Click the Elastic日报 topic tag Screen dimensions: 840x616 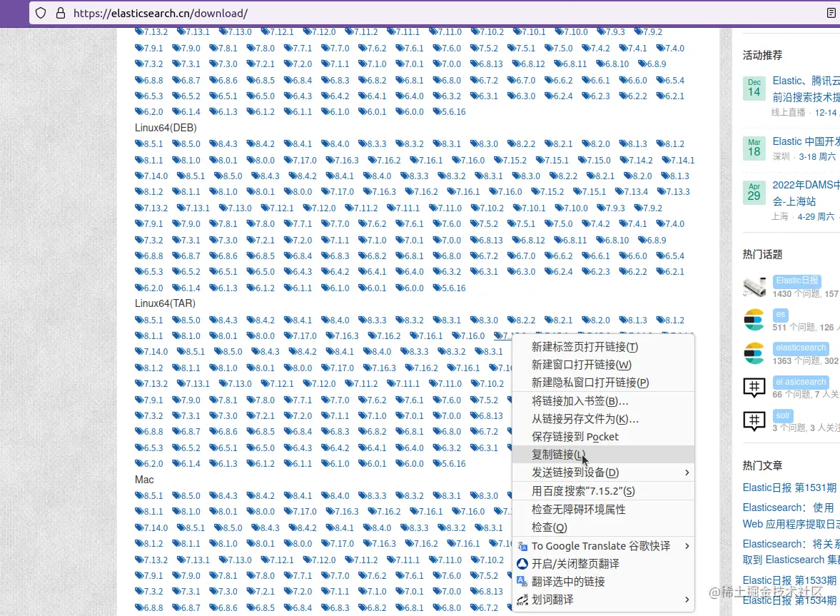tap(797, 281)
